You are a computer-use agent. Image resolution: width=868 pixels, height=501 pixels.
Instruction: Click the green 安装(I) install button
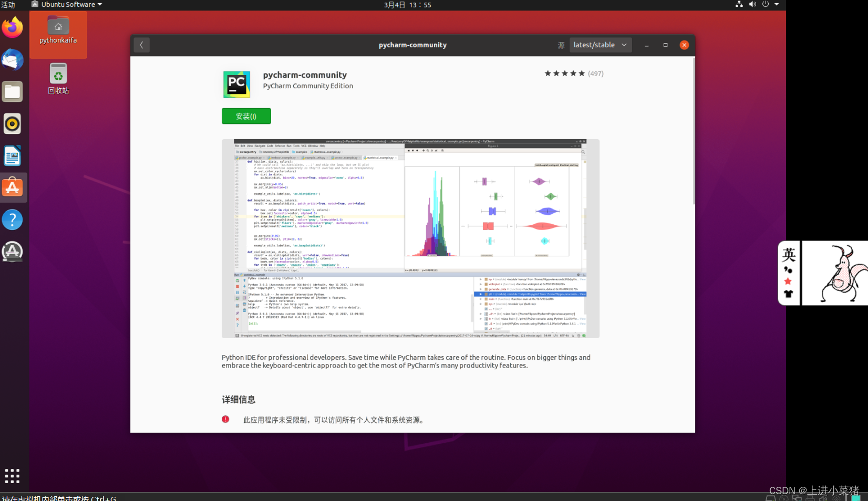(x=246, y=116)
